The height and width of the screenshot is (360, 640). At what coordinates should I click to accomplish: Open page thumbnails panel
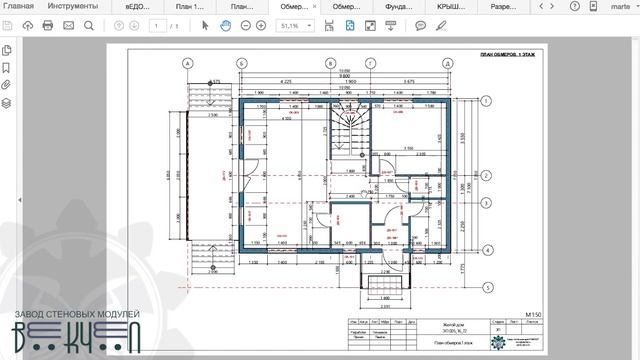(x=7, y=50)
